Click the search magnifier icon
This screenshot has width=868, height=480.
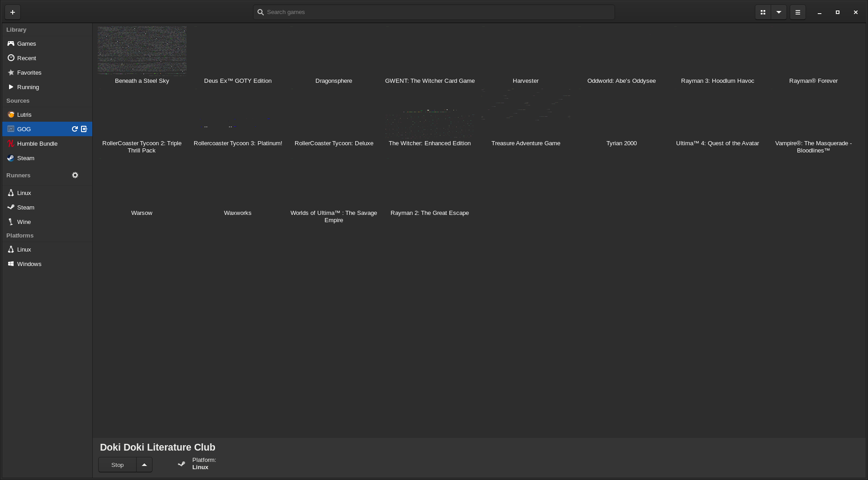pyautogui.click(x=261, y=12)
